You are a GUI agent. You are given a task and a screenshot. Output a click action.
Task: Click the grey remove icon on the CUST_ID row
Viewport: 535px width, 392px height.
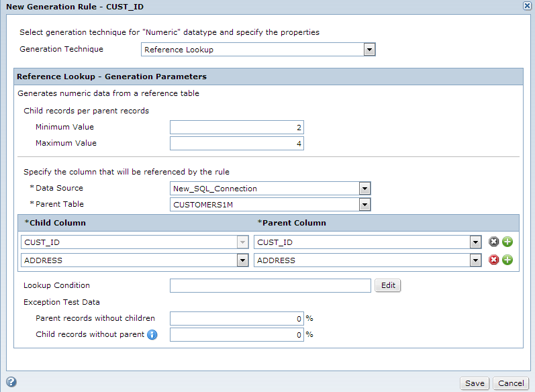coord(493,242)
